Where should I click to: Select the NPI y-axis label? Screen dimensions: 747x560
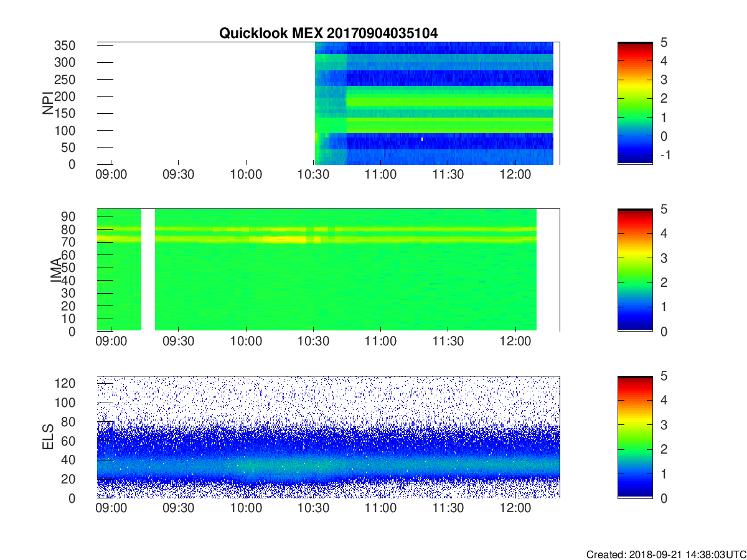coord(48,103)
